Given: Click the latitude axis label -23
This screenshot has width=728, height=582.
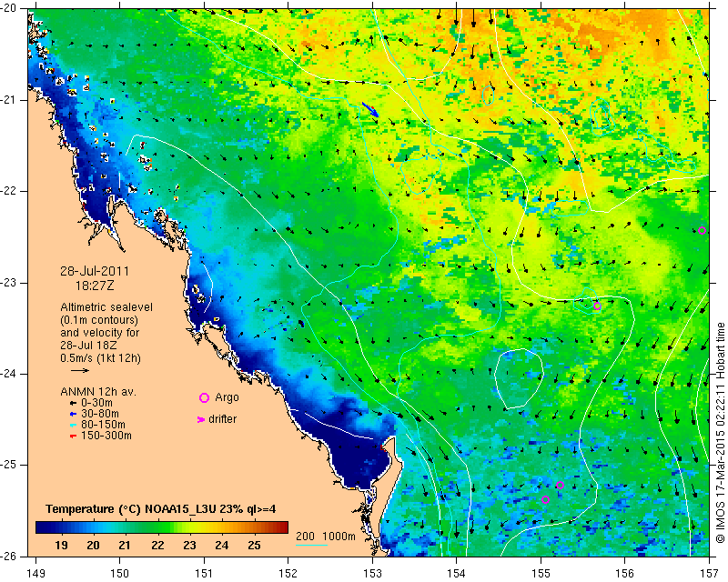Looking at the screenshot, I should (x=9, y=283).
